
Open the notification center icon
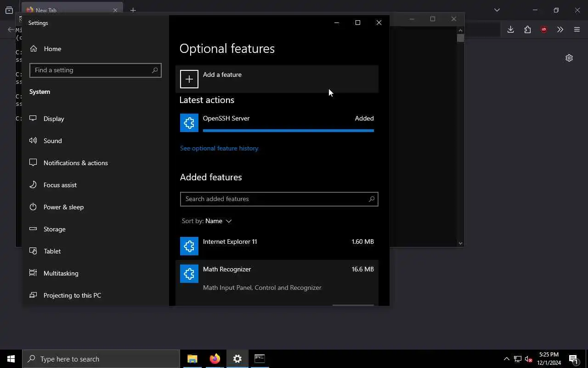[573, 359]
